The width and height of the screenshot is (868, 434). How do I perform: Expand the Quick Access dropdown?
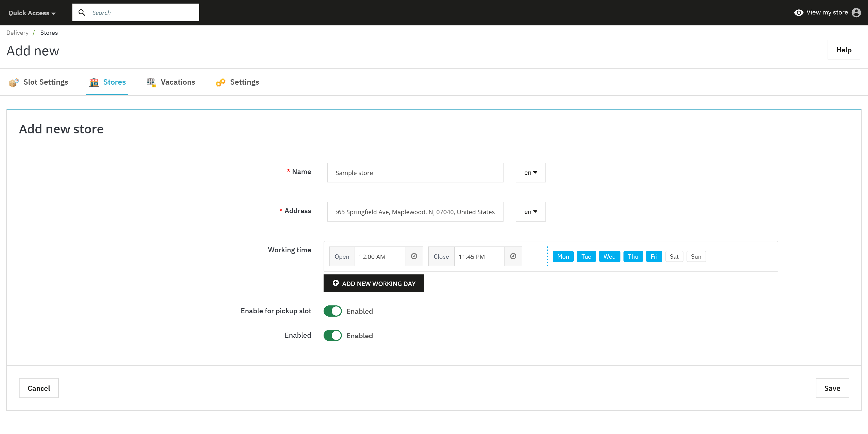pyautogui.click(x=32, y=13)
